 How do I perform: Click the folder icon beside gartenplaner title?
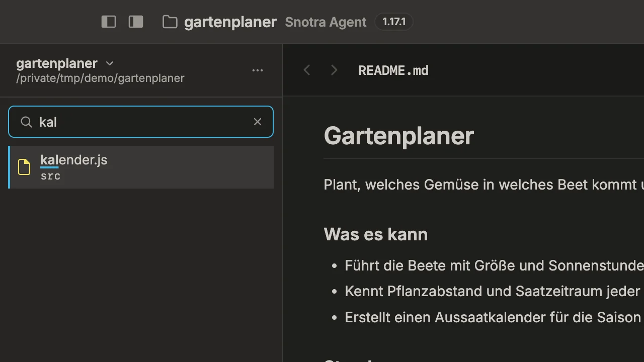[x=170, y=22]
